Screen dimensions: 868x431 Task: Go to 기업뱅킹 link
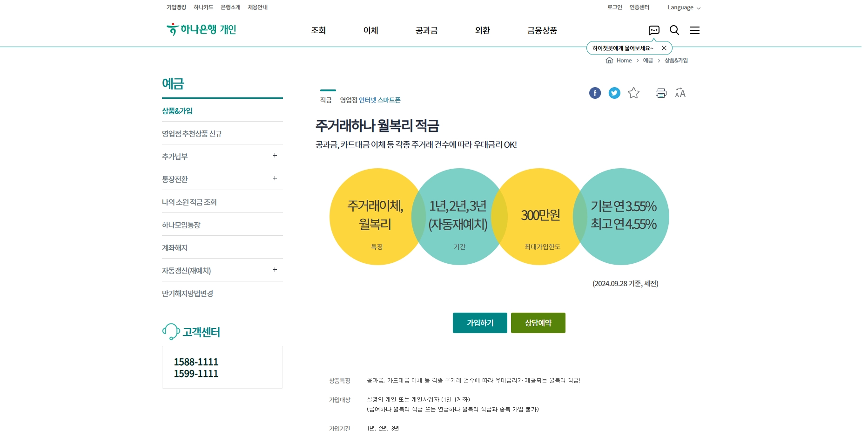pyautogui.click(x=176, y=7)
